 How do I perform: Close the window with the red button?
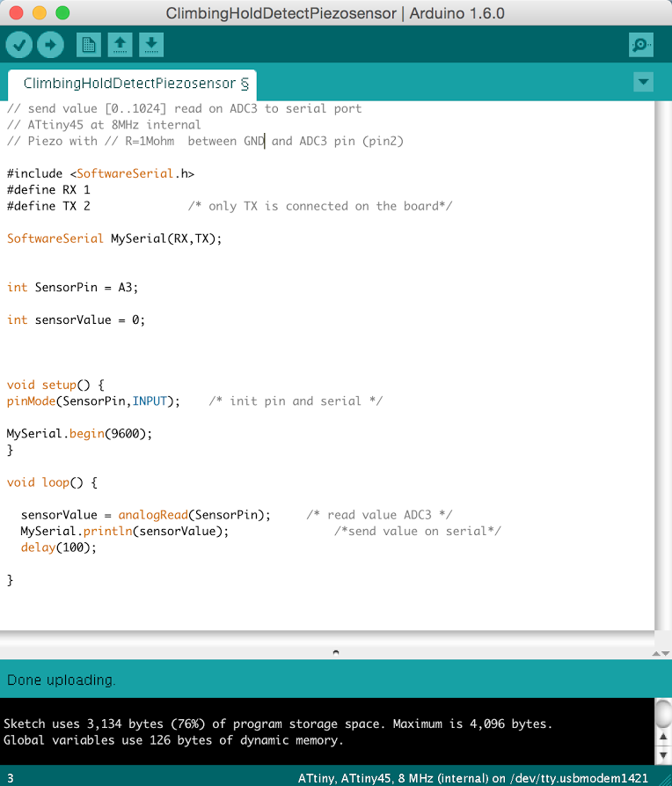16,12
